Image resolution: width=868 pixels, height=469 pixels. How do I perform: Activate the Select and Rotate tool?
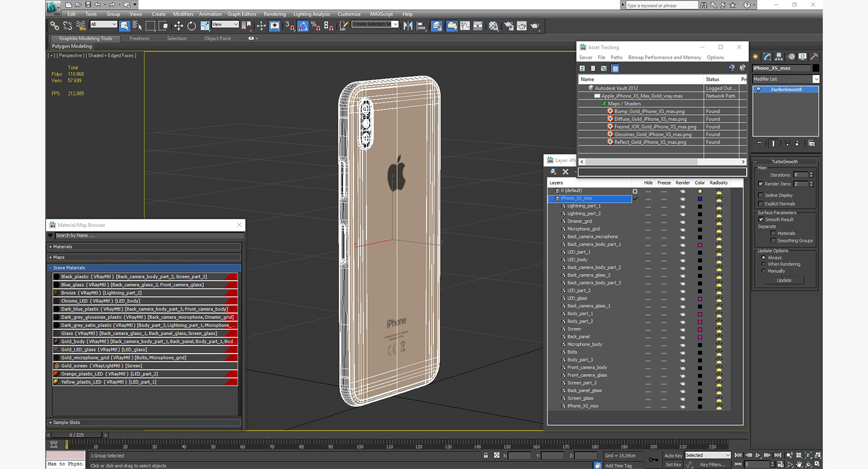(x=192, y=26)
